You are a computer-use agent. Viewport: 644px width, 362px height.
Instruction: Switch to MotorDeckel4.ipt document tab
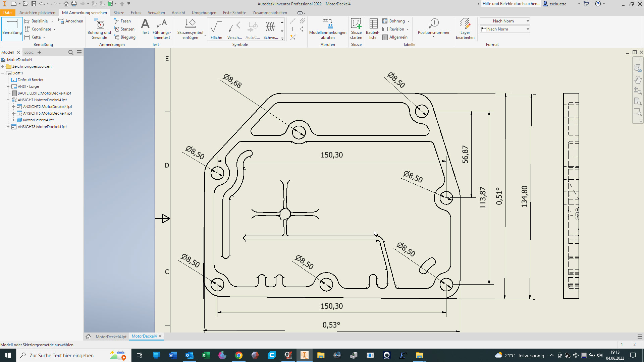point(111,337)
